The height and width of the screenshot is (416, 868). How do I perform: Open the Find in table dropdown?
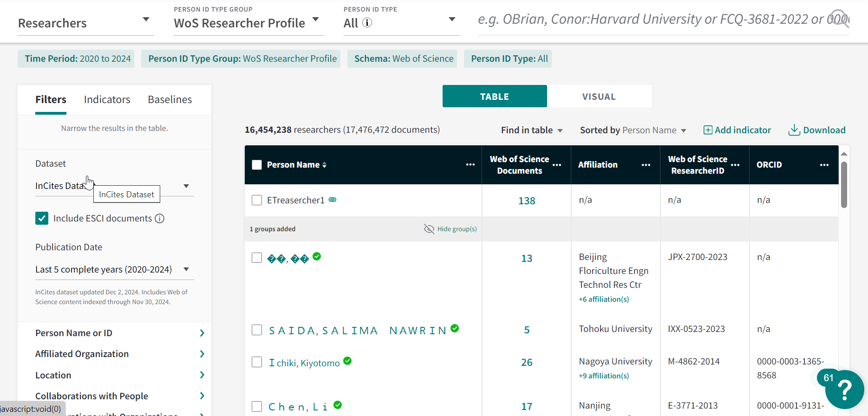(x=532, y=130)
